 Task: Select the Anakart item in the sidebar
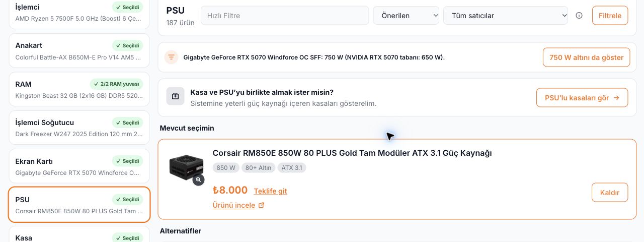pyautogui.click(x=79, y=51)
